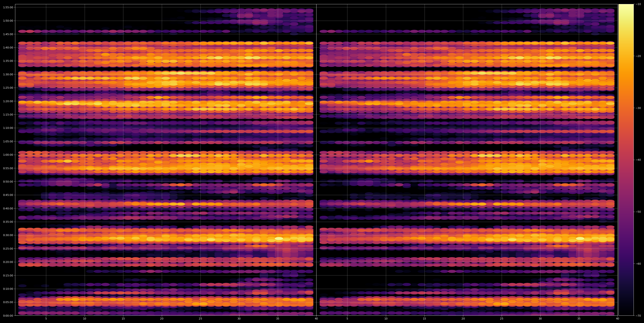Select the 1:25:00 y-axis tick
This screenshot has height=323, width=644.
(8, 88)
